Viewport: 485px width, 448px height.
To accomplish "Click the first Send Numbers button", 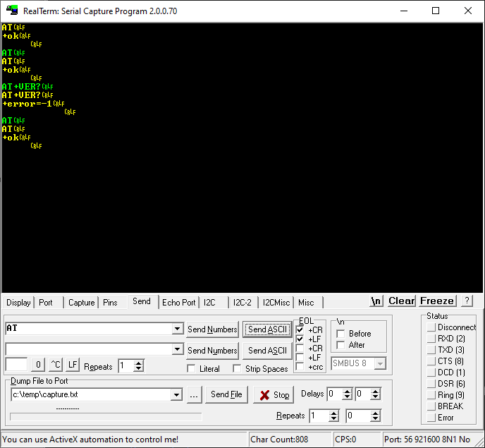I will click(x=212, y=329).
